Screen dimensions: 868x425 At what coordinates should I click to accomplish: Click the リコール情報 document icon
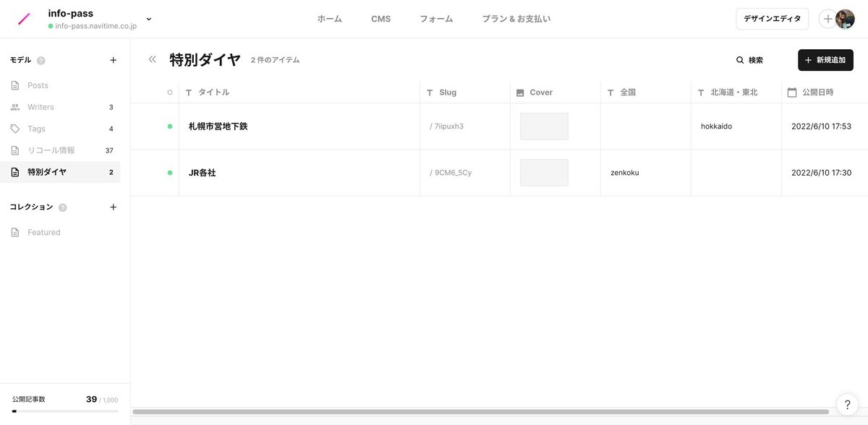(15, 150)
